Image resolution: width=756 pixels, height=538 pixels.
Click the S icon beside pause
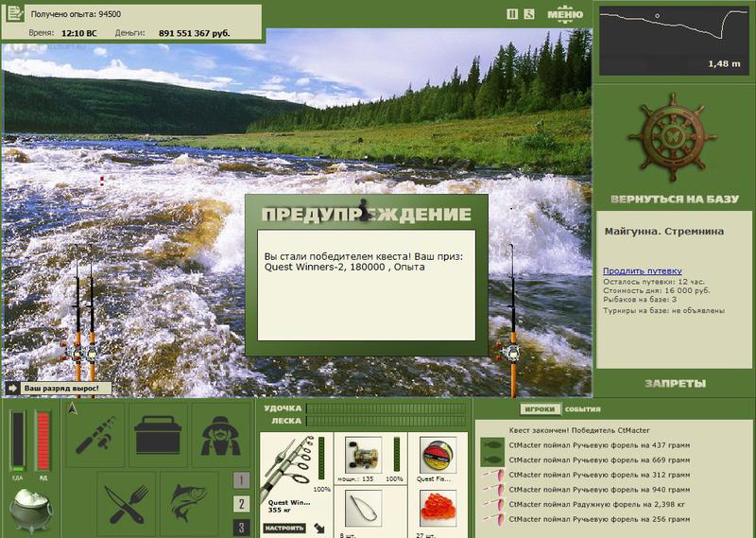[x=529, y=14]
